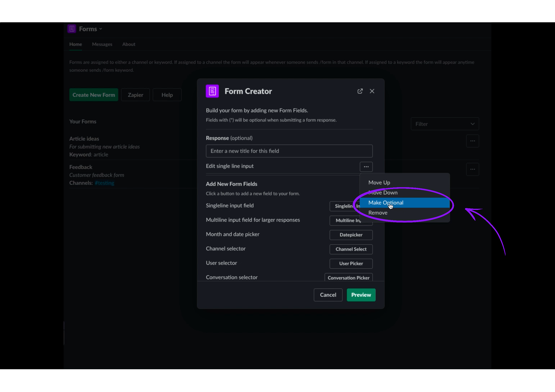Screen dimensions: 555x392
Task: Select Move Up from the field menu
Action: tap(379, 182)
